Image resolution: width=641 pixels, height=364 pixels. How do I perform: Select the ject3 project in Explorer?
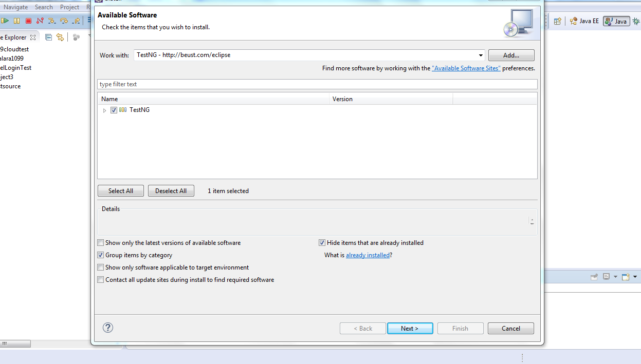7,77
